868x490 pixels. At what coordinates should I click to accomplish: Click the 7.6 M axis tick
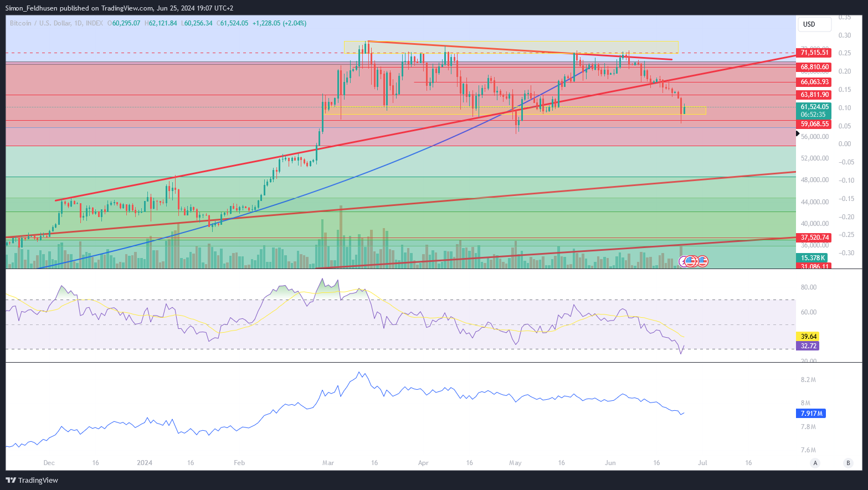[x=809, y=450]
